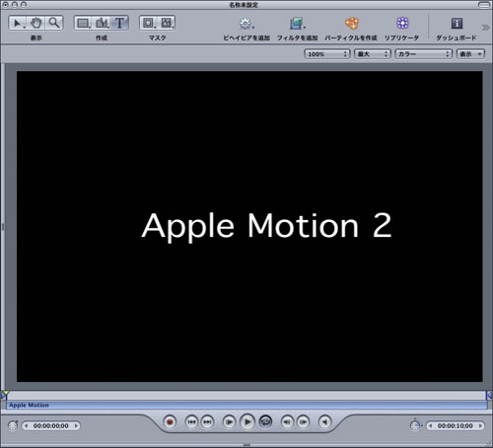Screen dimensions: 493x448
Task: Click the ビヘイビアを追加 label
Action: click(246, 37)
